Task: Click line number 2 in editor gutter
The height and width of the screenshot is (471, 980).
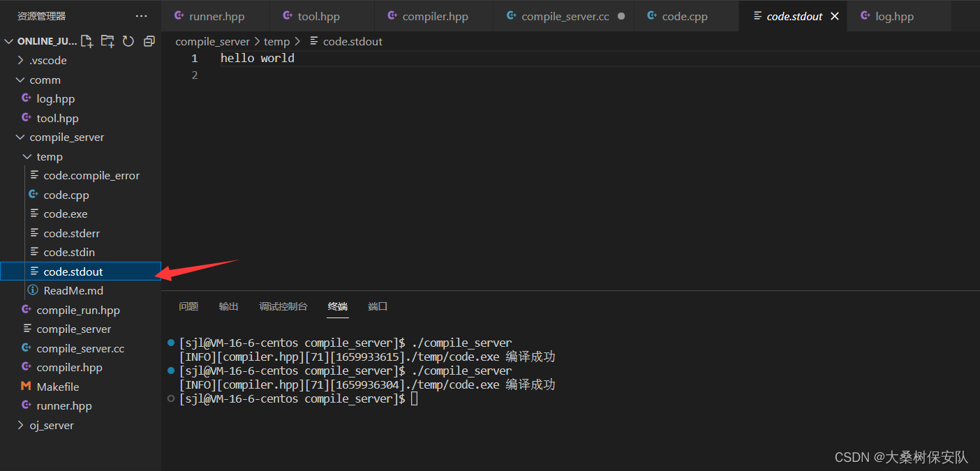Action: pyautogui.click(x=194, y=75)
